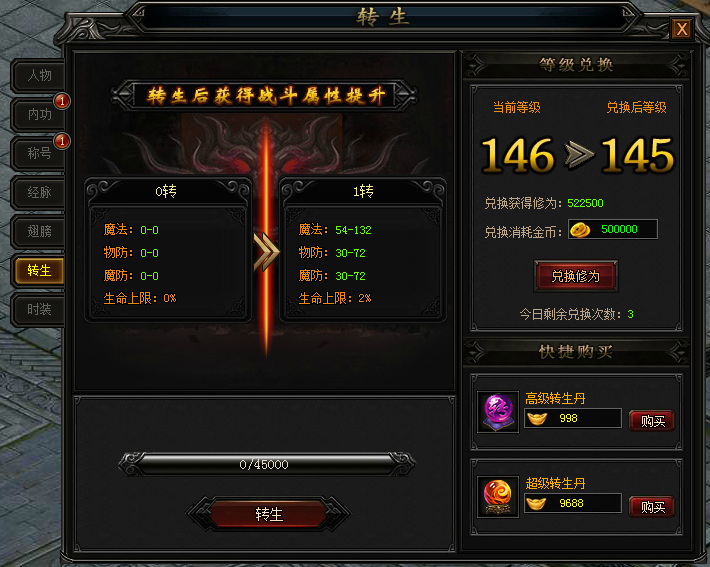Click the purple 高级转生丹 item icon
Image resolution: width=710 pixels, height=567 pixels.
[498, 412]
